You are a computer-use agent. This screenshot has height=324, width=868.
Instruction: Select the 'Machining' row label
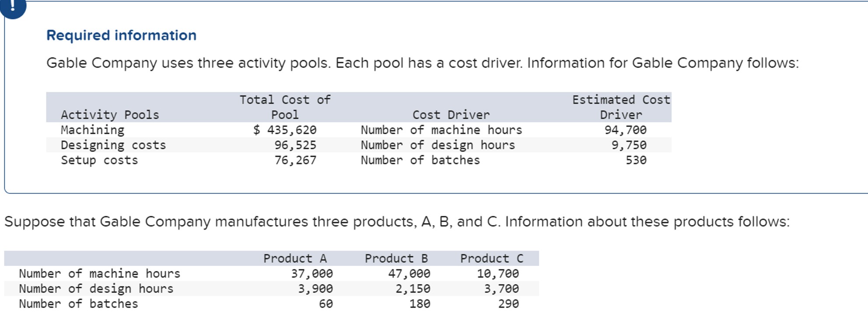coord(92,130)
